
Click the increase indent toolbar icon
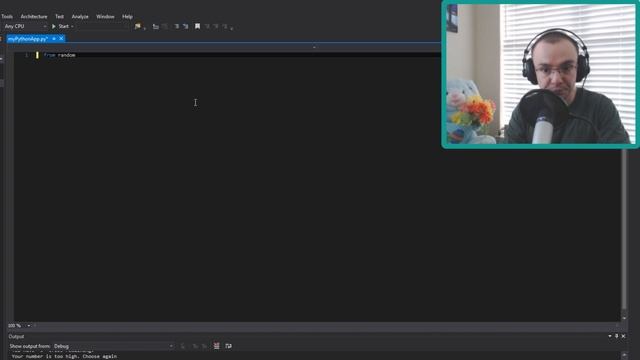coord(186,26)
